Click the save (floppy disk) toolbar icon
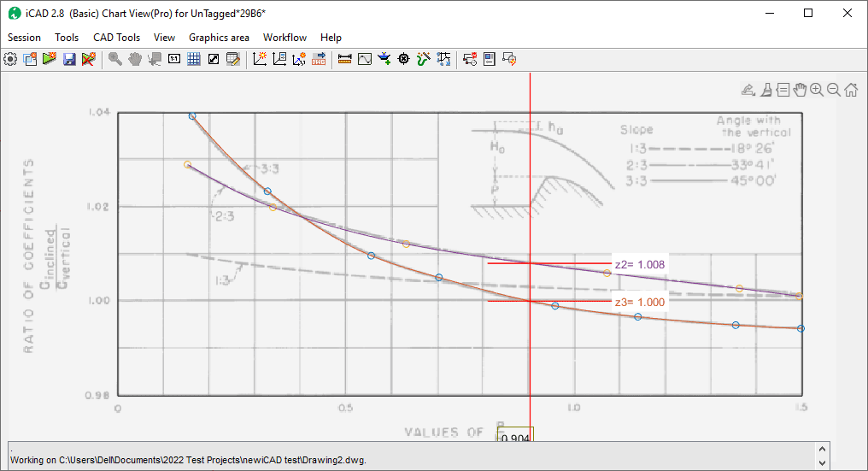Viewport: 868px width, 471px height. pyautogui.click(x=69, y=59)
